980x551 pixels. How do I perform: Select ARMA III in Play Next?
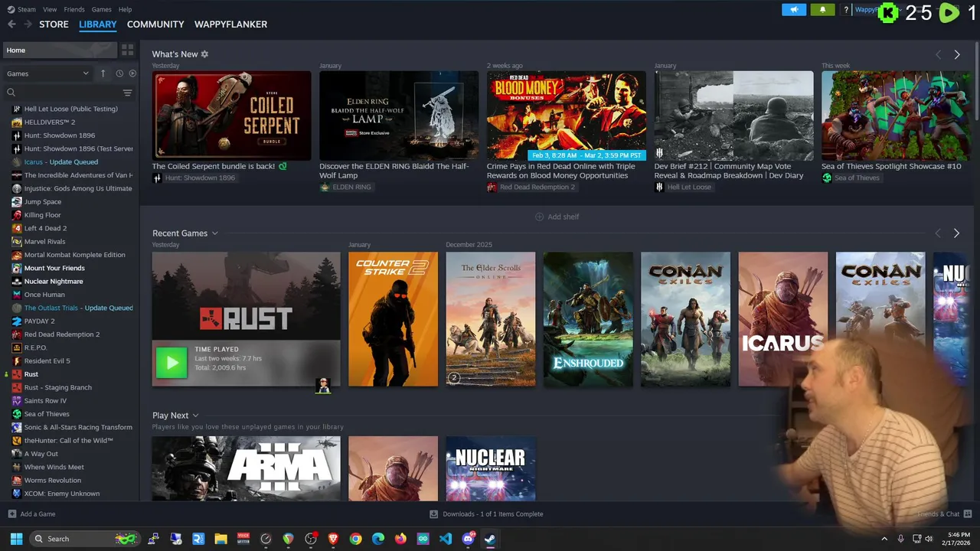click(x=246, y=468)
